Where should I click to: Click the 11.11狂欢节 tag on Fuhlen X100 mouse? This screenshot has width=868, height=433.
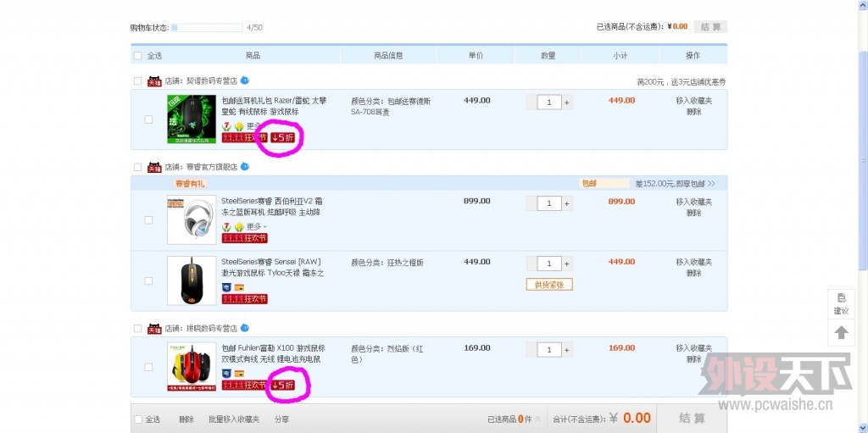[x=245, y=385]
